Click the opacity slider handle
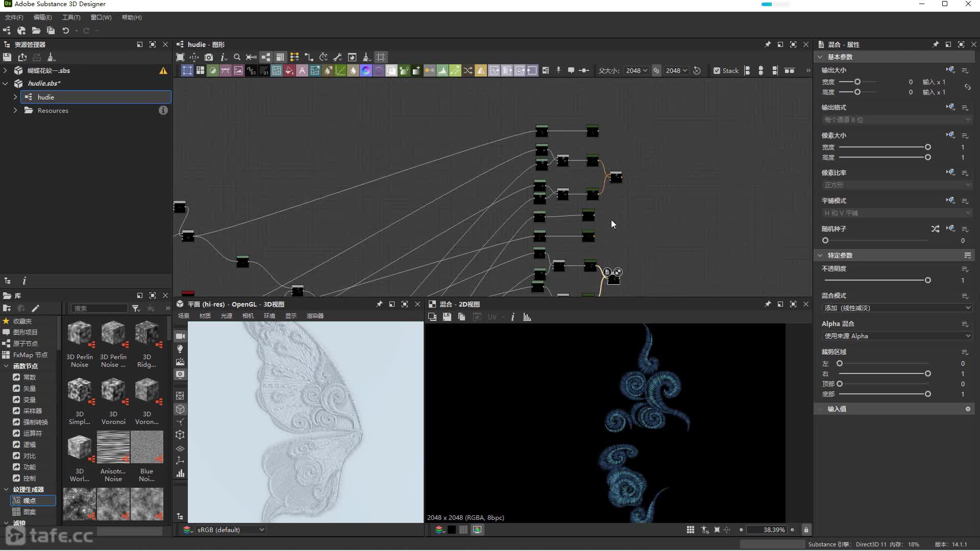This screenshot has width=980, height=551. (x=927, y=281)
